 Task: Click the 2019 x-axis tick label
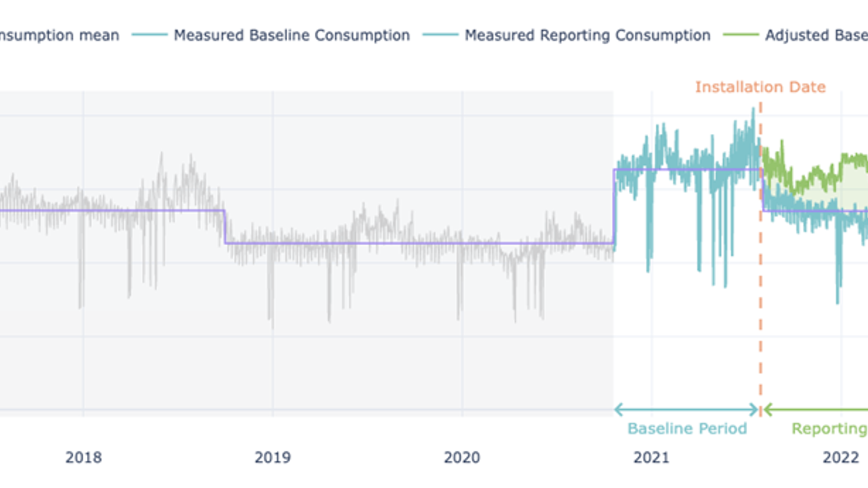(x=273, y=457)
